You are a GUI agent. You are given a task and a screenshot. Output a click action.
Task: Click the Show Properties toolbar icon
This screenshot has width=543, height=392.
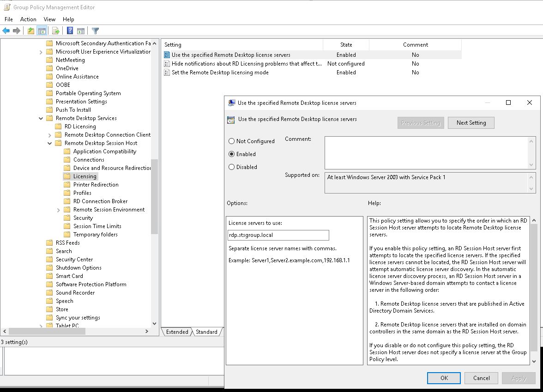pyautogui.click(x=80, y=30)
